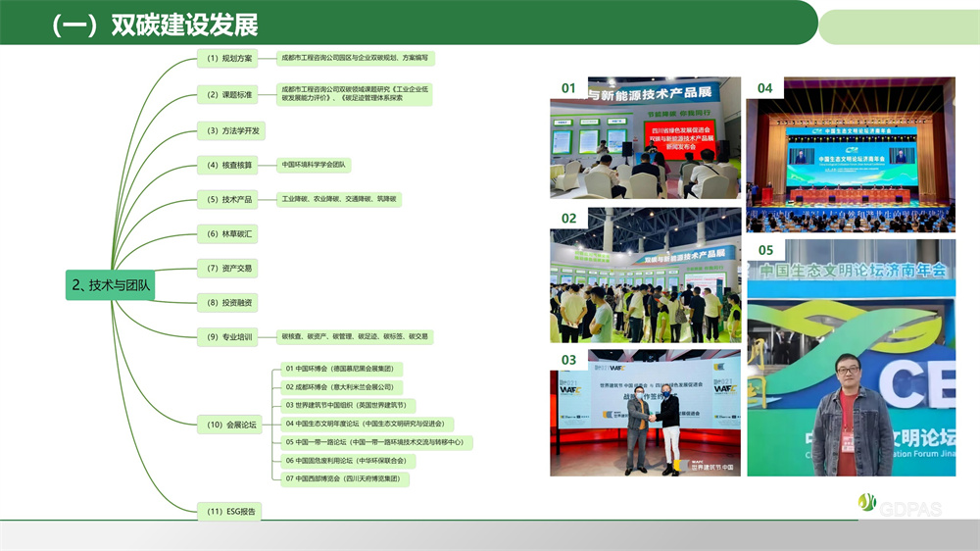Select the '(2) 课题标准' node

point(229,95)
